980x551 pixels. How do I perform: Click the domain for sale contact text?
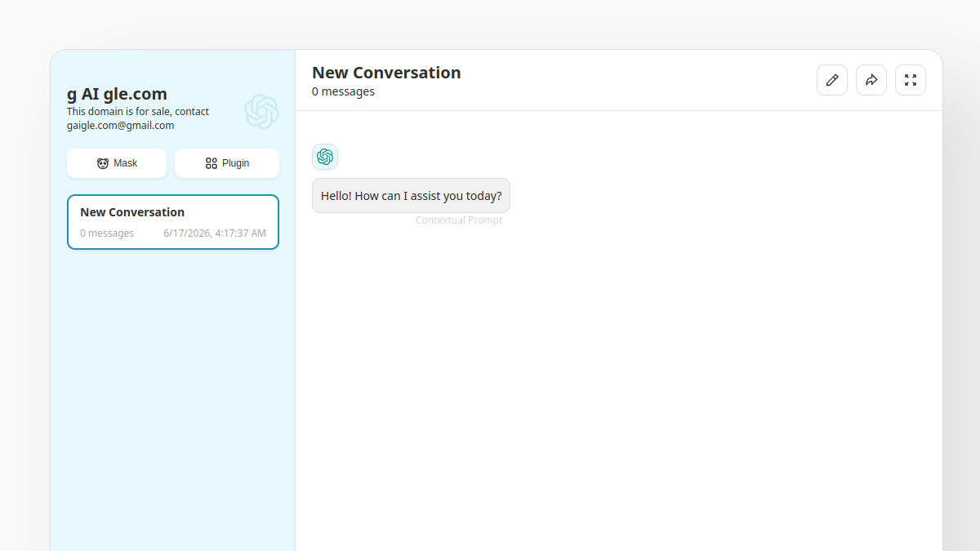point(138,118)
